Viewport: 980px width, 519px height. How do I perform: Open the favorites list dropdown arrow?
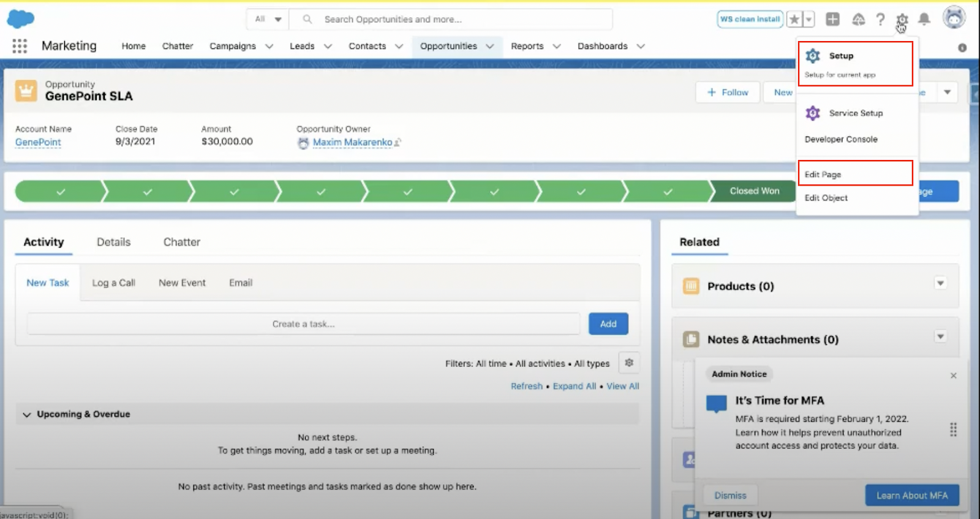tap(809, 20)
